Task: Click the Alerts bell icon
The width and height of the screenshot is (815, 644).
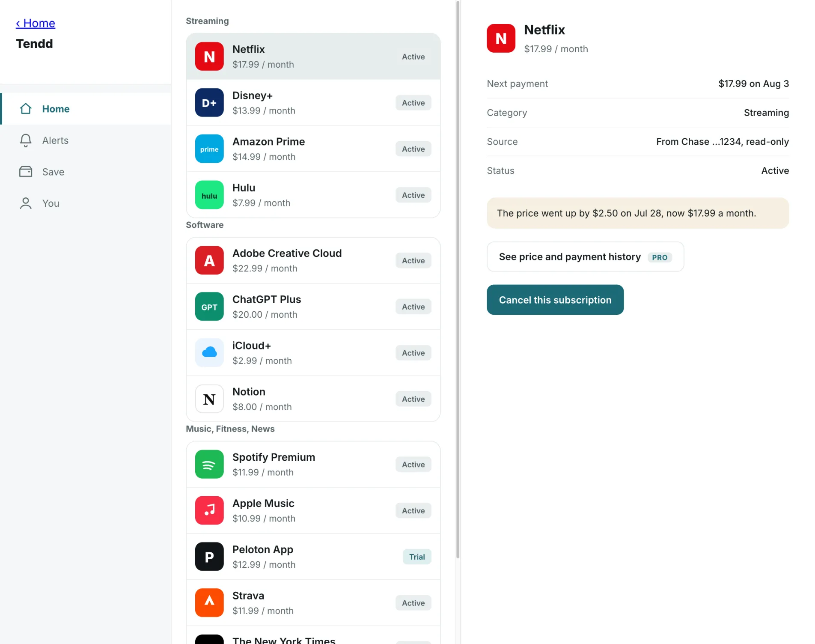Action: pyautogui.click(x=26, y=140)
